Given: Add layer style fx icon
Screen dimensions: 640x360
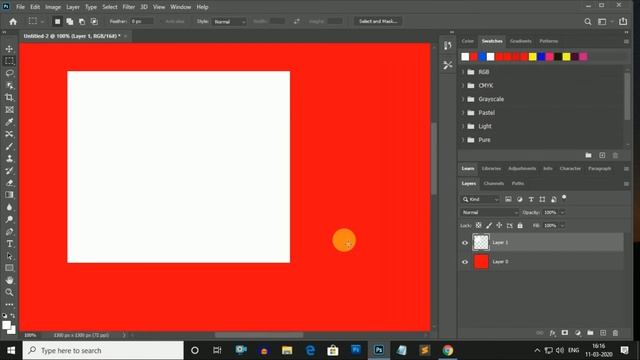Looking at the screenshot, I should 552,333.
